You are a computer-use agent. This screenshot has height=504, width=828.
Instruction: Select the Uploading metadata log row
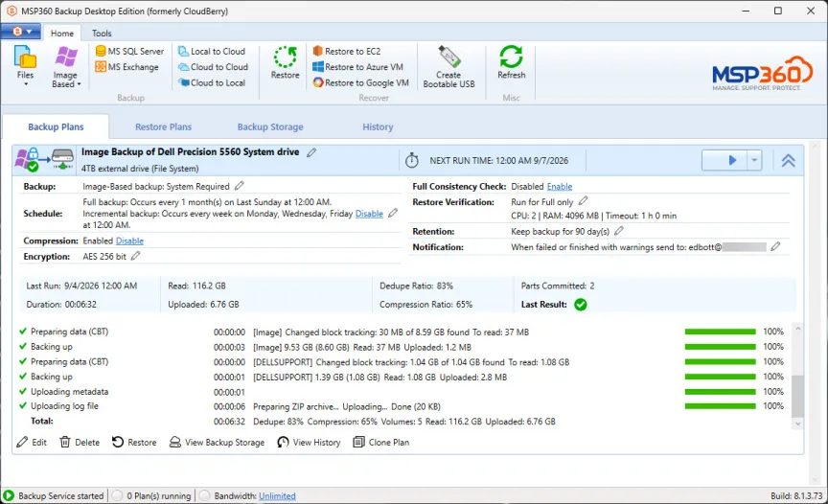pyautogui.click(x=402, y=392)
